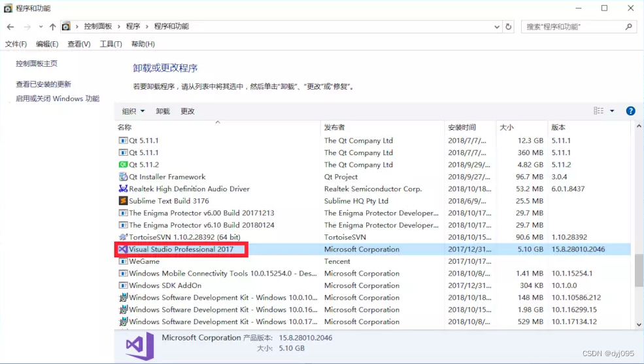
Task: Expand the address bar history dropdown
Action: [x=497, y=27]
